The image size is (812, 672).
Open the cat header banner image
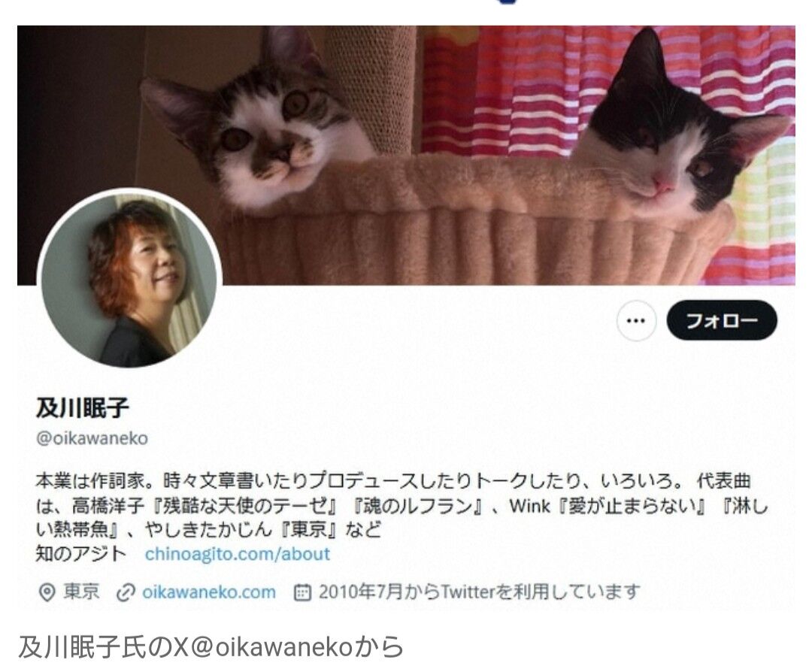[406, 156]
